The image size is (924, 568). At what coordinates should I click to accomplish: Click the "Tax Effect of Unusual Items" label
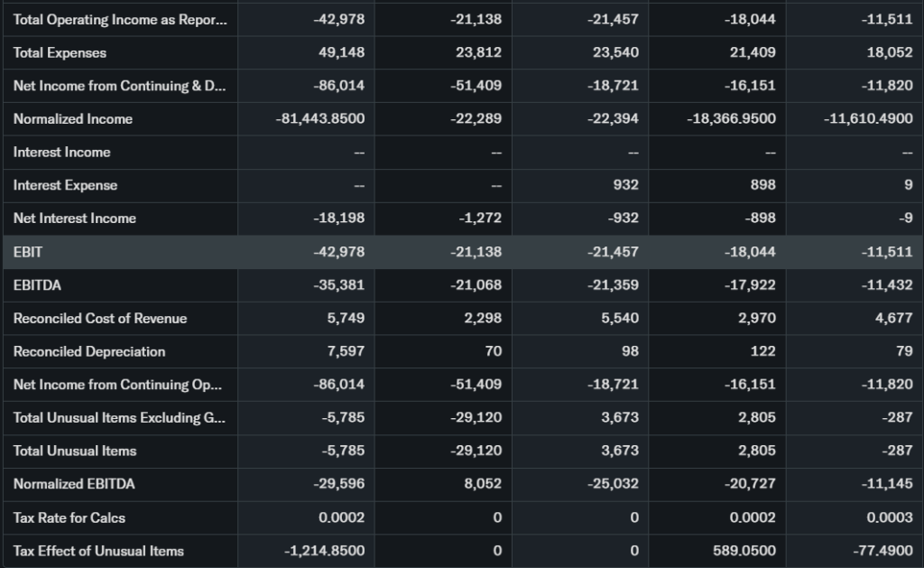pos(98,551)
